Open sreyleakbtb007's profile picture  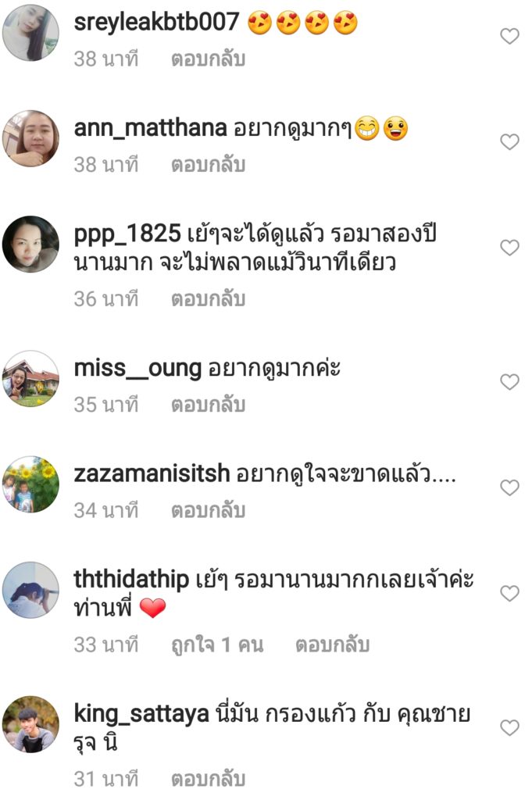30,33
